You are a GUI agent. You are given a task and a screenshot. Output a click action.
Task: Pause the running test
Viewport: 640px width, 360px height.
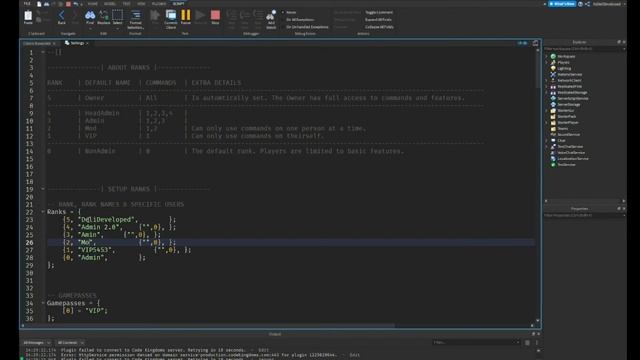point(186,16)
